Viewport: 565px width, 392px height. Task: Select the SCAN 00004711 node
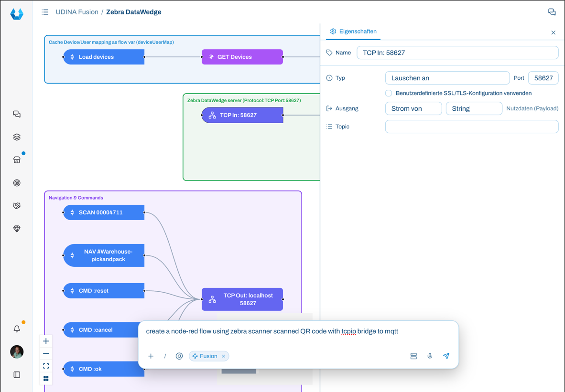[104, 212]
